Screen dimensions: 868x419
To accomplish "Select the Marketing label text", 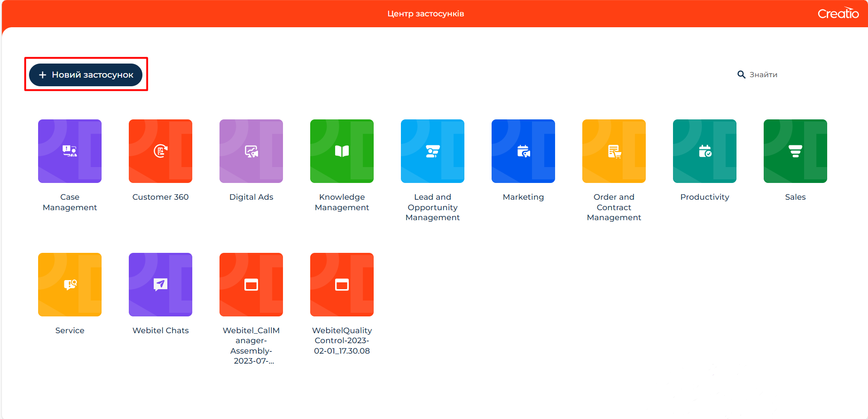I will (523, 197).
